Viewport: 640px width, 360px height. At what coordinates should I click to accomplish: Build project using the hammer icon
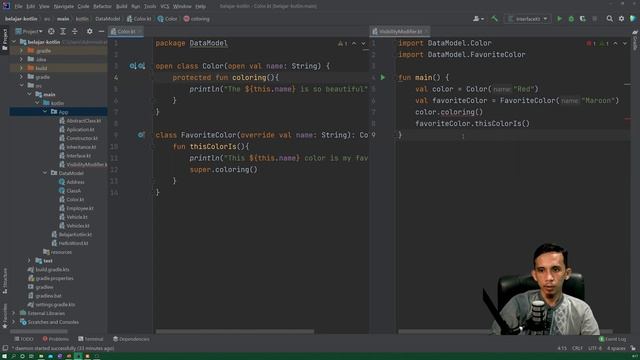point(494,19)
